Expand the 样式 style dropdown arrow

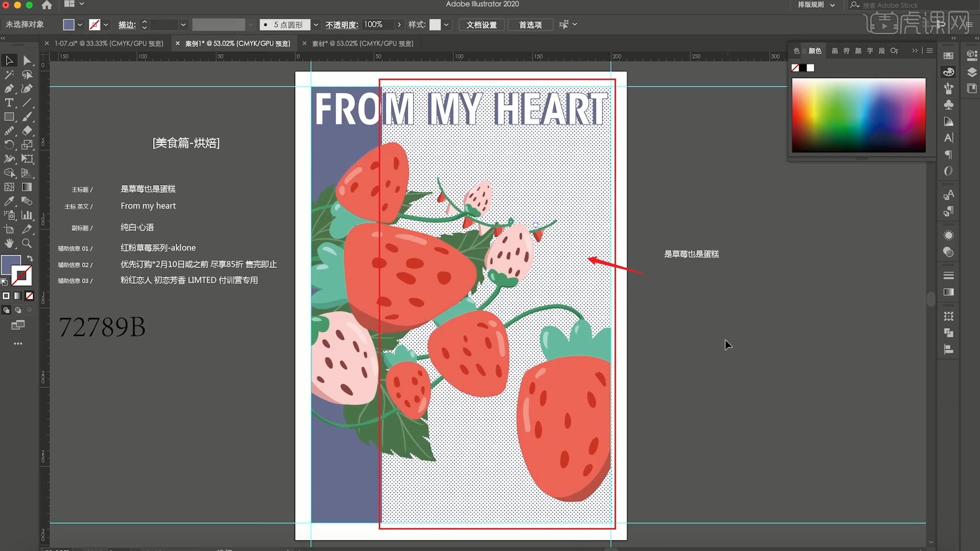(447, 24)
